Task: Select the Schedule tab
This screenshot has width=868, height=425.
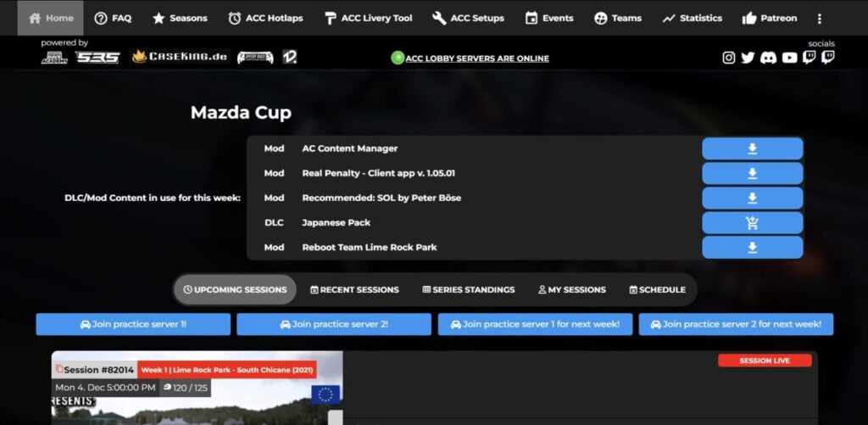Action: 658,290
